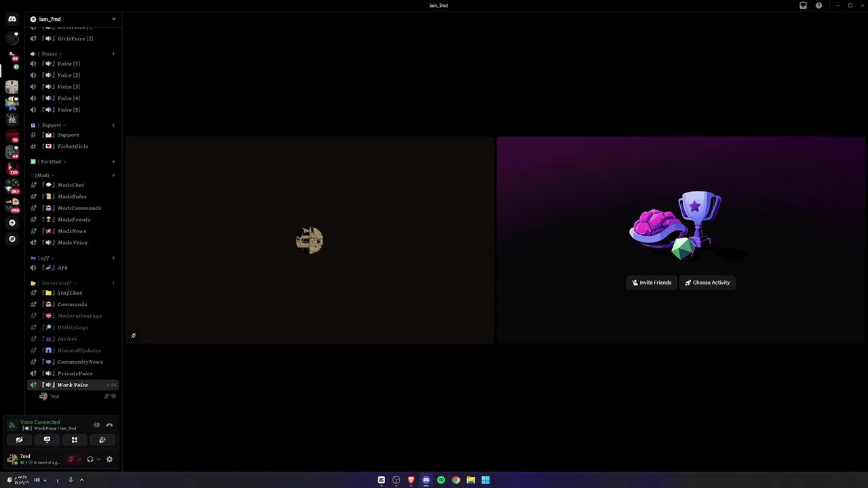This screenshot has width=868, height=488.
Task: Open Brave browser from the taskbar
Action: click(411, 480)
